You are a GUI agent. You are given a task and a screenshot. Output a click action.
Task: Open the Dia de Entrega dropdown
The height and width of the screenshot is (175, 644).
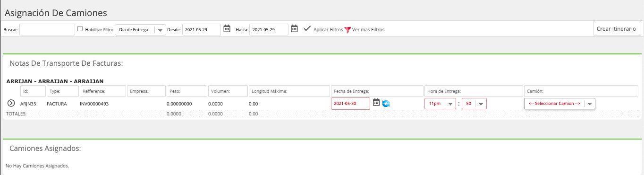140,30
